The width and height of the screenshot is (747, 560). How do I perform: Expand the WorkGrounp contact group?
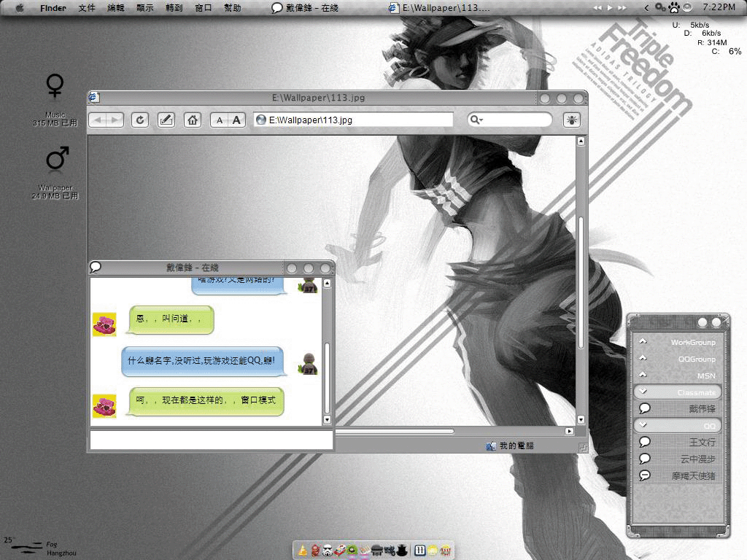click(678, 342)
